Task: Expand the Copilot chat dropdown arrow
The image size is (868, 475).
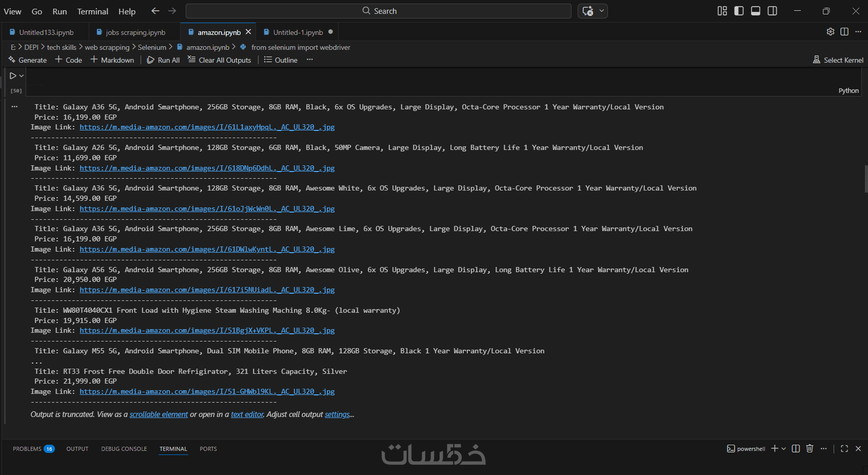Action: click(602, 11)
